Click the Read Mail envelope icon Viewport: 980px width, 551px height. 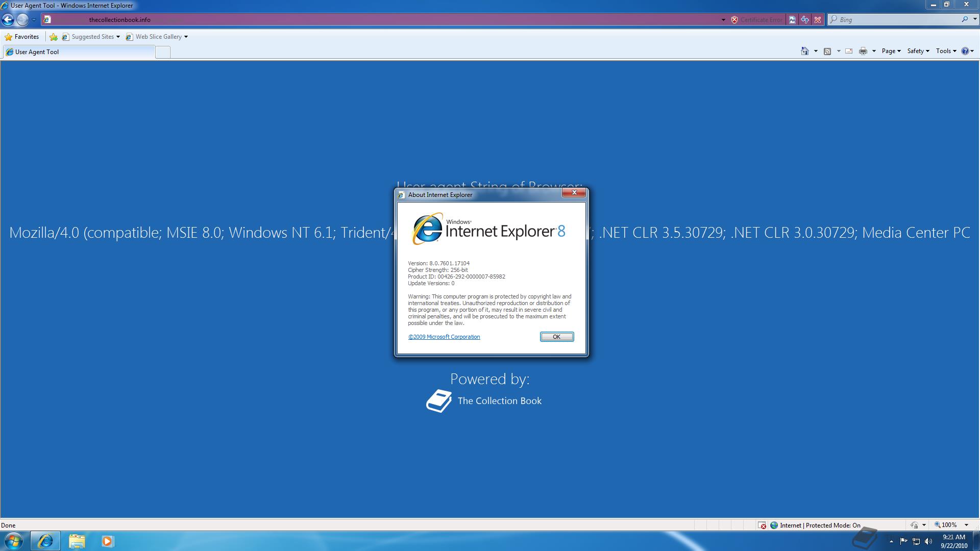(849, 51)
